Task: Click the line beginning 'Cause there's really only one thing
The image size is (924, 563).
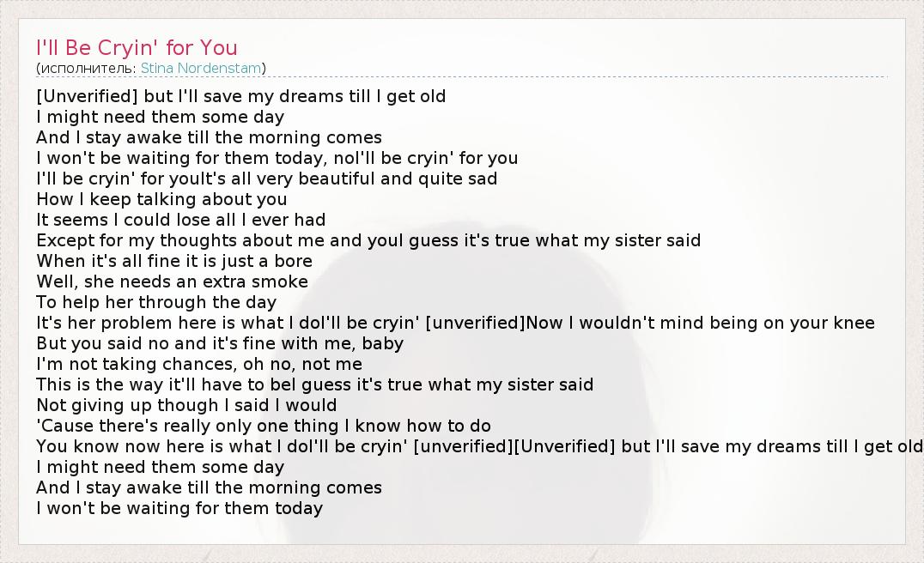Action: coord(263,426)
